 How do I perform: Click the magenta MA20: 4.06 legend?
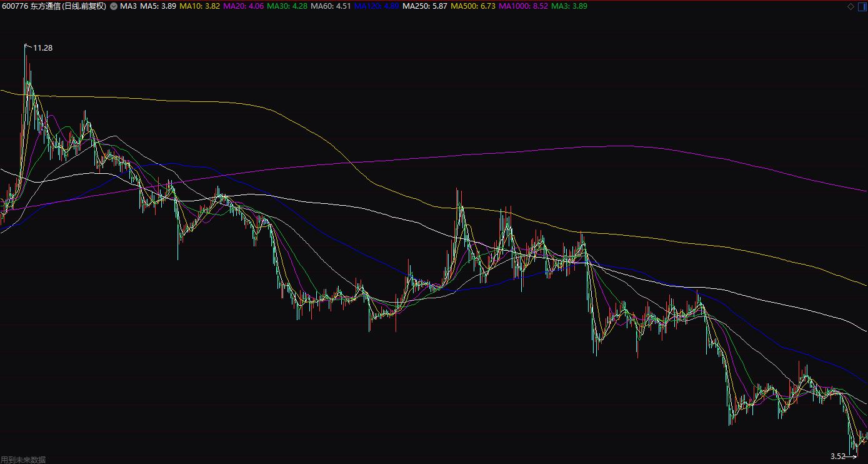pyautogui.click(x=243, y=6)
